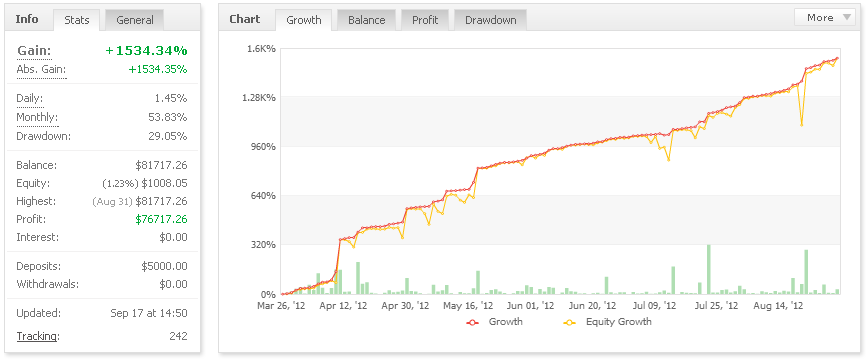Click the Apr 30, '12 date label
This screenshot has height=360, width=867.
pyautogui.click(x=405, y=305)
